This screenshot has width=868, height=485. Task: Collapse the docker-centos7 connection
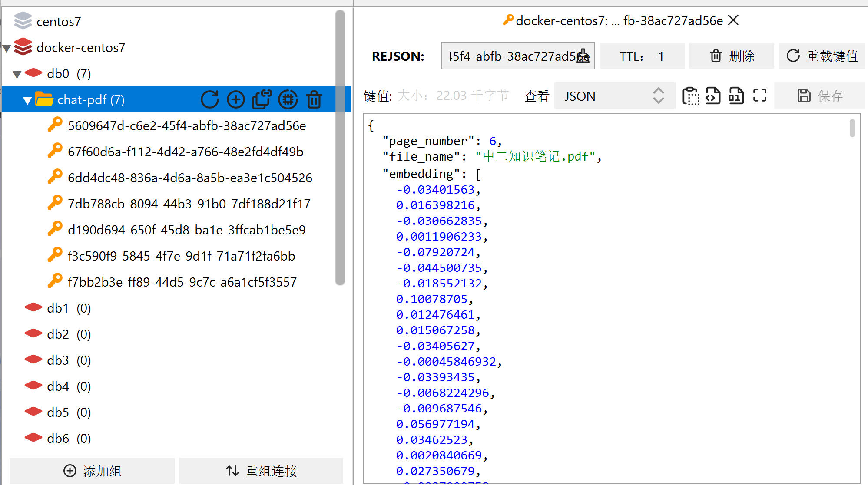pos(6,48)
